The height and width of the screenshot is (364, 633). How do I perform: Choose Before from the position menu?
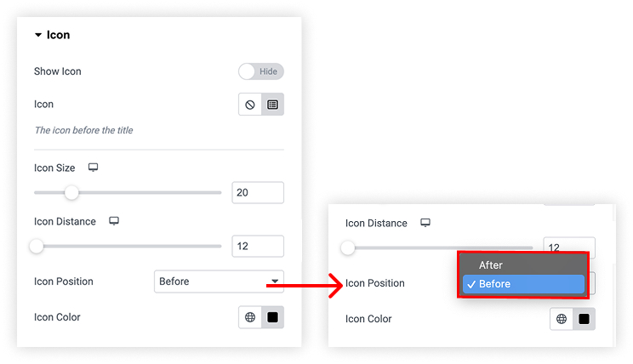tap(523, 284)
